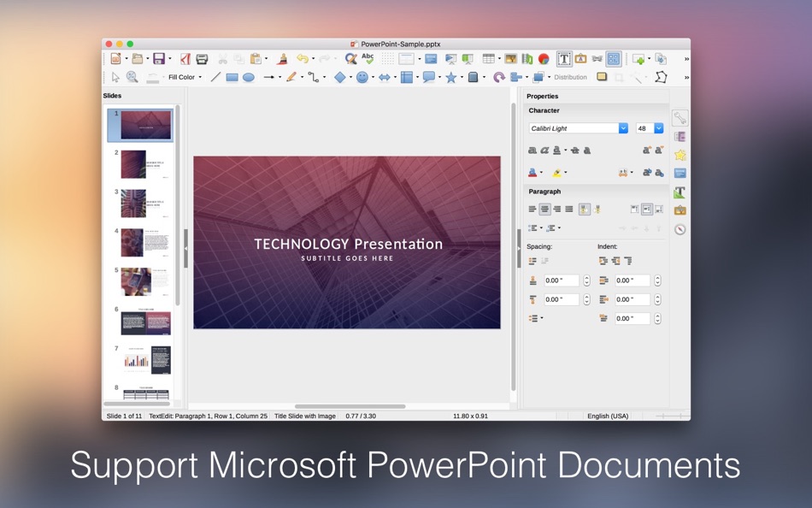Expand the Font Color dropdown arrow
Image resolution: width=812 pixels, height=508 pixels.
click(541, 173)
